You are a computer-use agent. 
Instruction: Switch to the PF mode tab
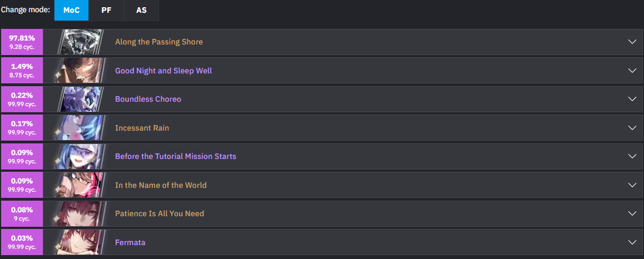click(x=106, y=10)
